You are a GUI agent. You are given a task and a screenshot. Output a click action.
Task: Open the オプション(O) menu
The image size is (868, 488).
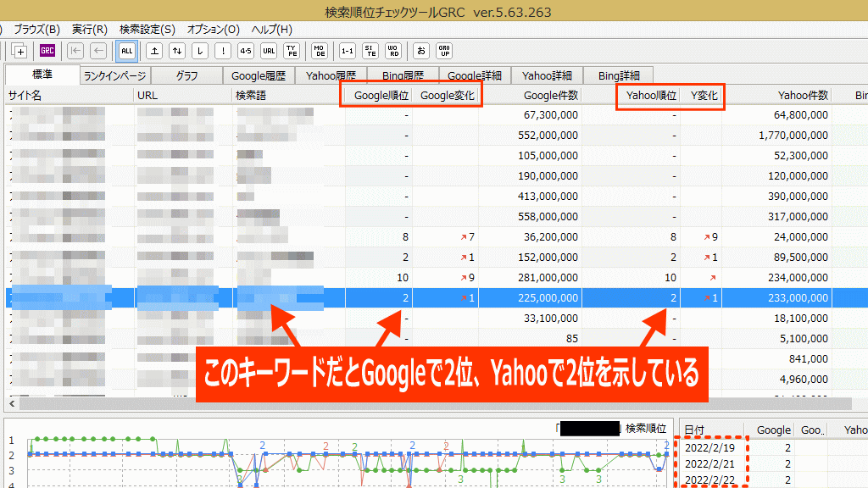click(x=213, y=30)
